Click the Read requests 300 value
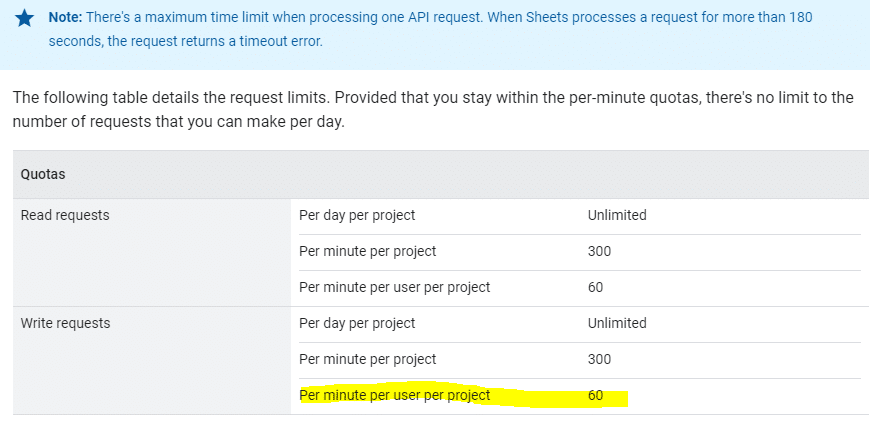The width and height of the screenshot is (870, 425). coord(599,251)
